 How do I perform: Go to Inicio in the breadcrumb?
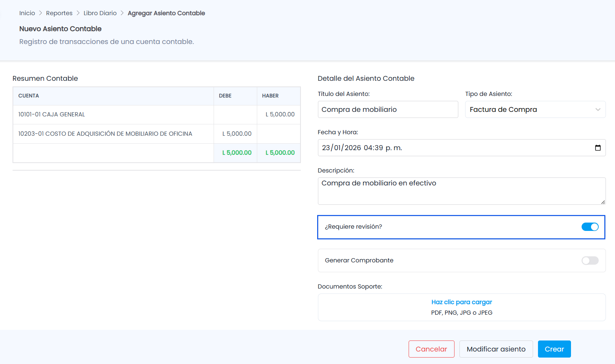tap(27, 13)
